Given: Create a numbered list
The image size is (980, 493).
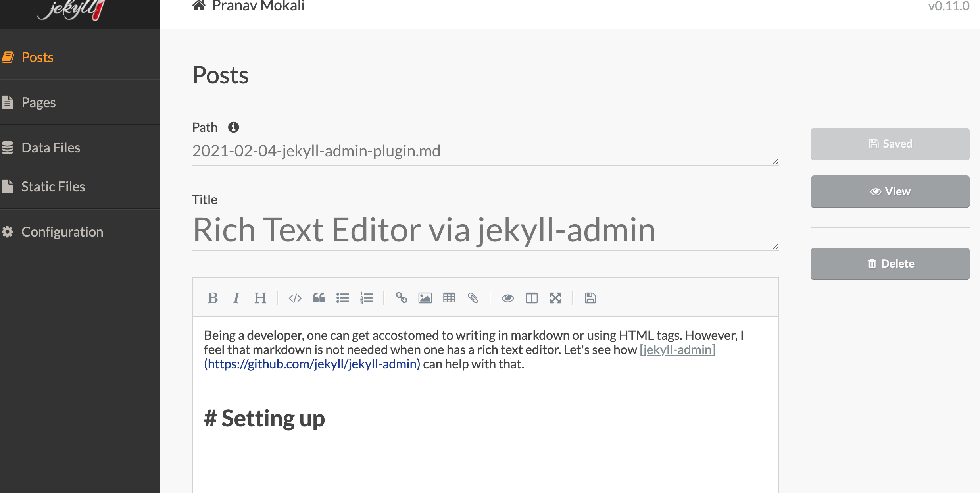Looking at the screenshot, I should pyautogui.click(x=366, y=298).
